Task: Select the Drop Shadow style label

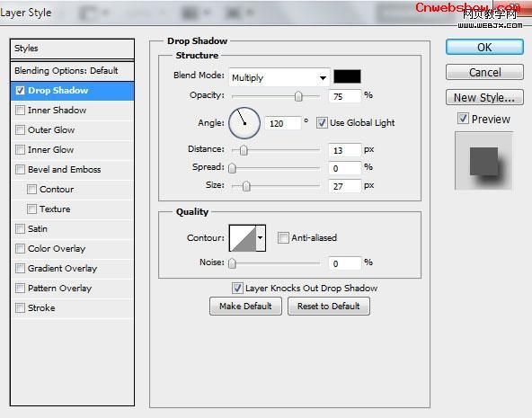Action: click(x=58, y=90)
